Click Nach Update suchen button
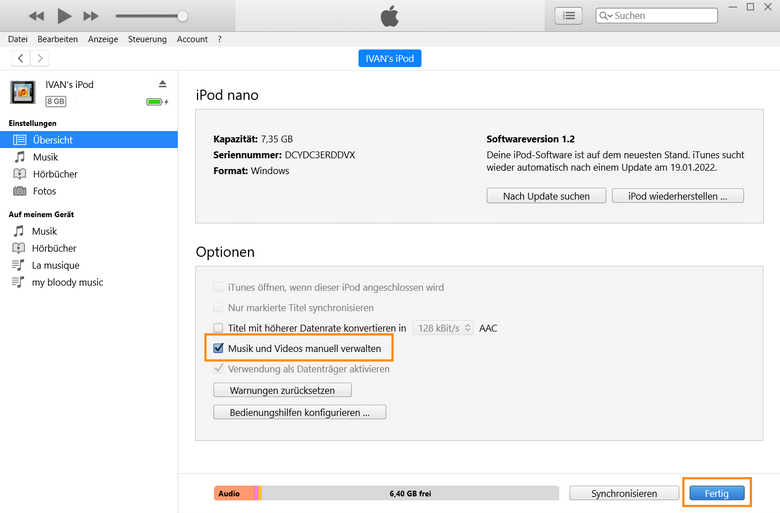 coord(546,196)
